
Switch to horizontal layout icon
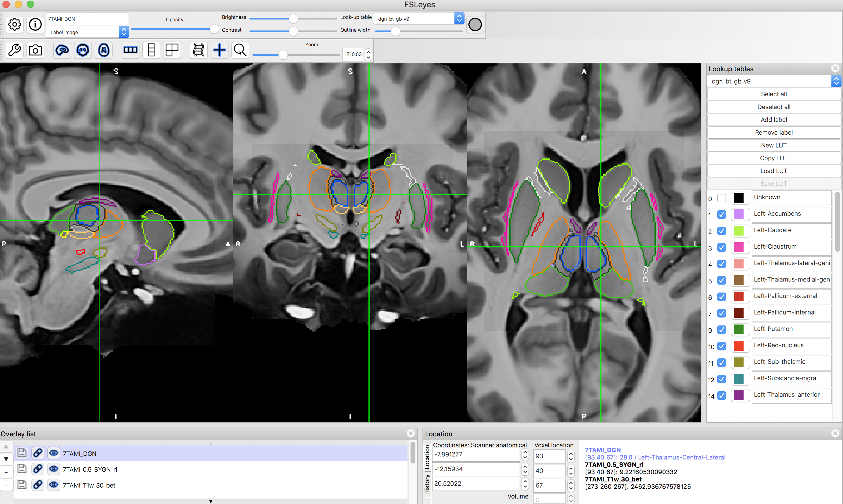[130, 51]
